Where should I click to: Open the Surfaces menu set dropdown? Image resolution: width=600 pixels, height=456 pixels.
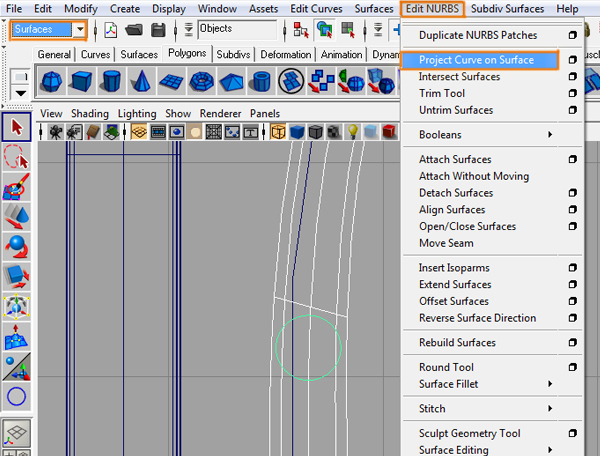[x=80, y=29]
